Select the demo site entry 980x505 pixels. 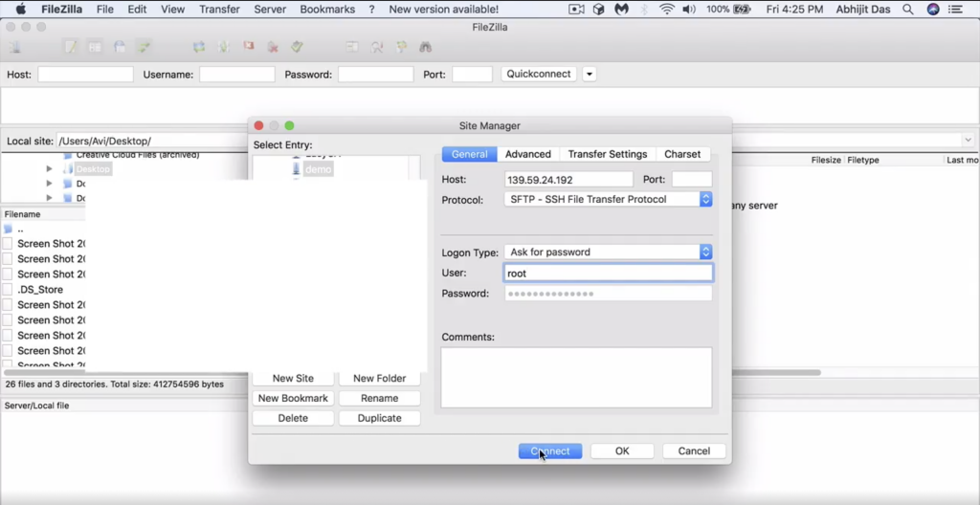[318, 169]
